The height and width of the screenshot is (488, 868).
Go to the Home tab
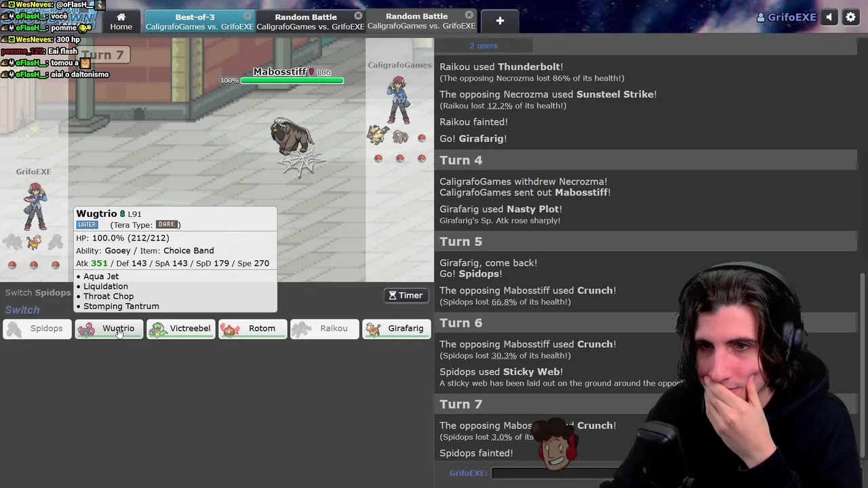click(121, 21)
